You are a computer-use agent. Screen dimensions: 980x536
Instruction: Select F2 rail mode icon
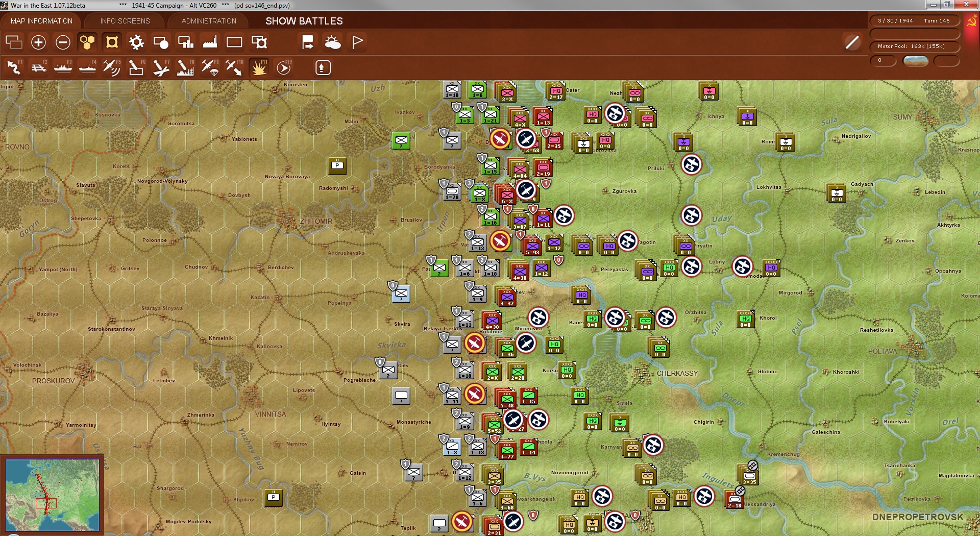tap(39, 67)
